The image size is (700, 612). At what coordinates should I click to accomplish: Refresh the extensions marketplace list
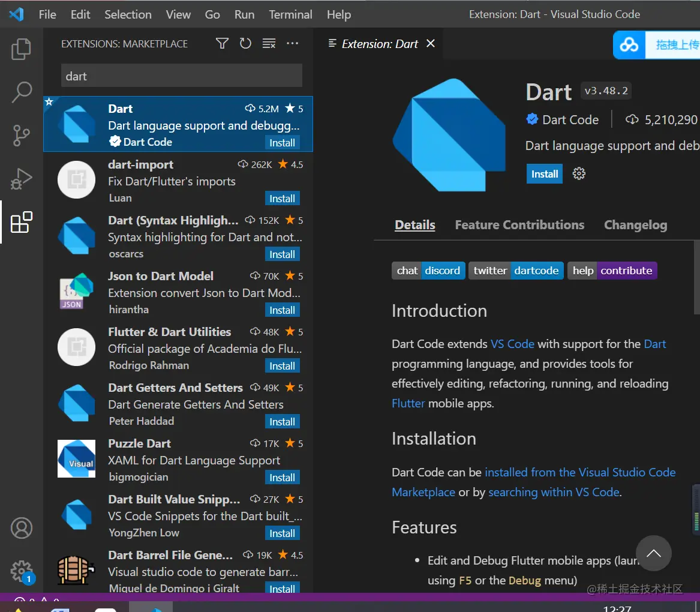pos(245,43)
